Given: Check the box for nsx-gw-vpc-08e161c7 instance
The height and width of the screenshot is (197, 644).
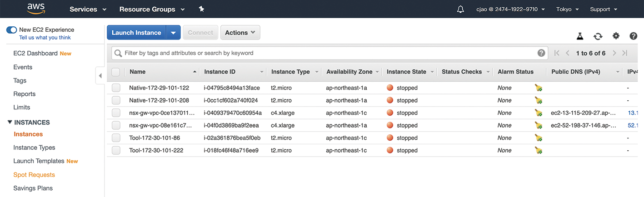Looking at the screenshot, I should click(116, 125).
